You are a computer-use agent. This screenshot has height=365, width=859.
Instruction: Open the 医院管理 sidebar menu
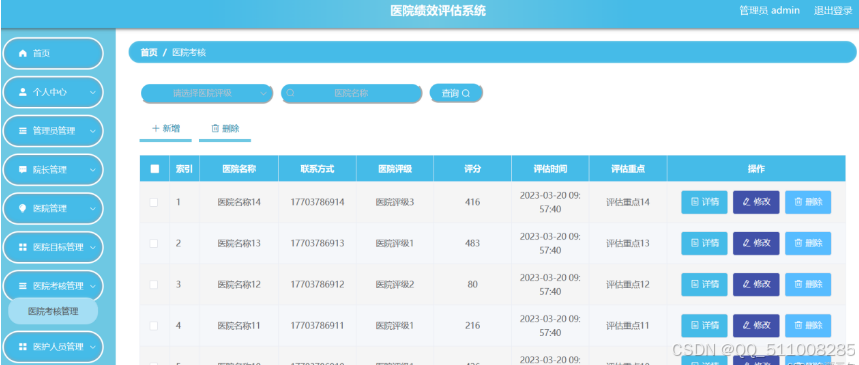click(x=53, y=208)
